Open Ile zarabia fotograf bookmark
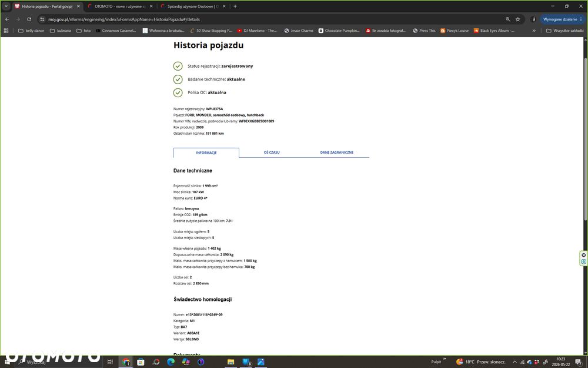Image resolution: width=588 pixels, height=368 pixels. pyautogui.click(x=386, y=31)
